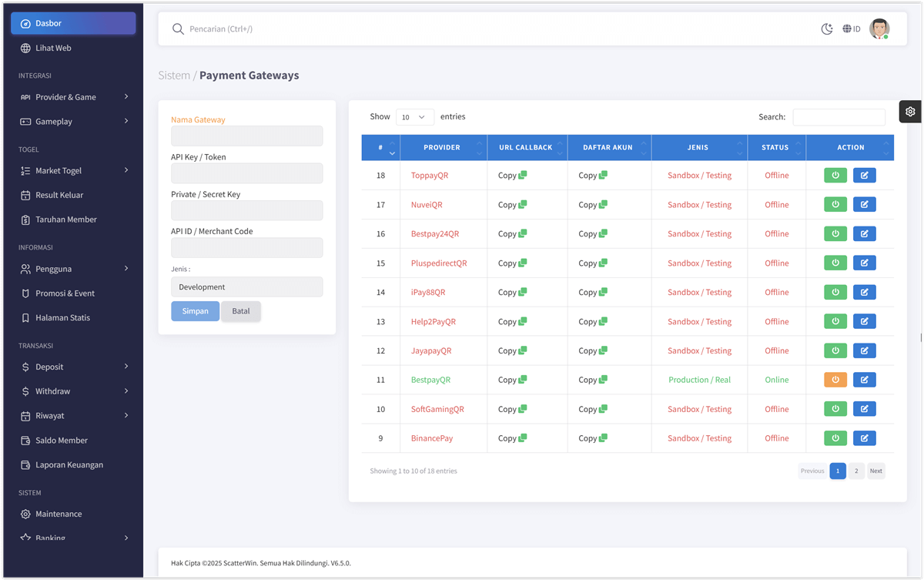Toggle dark mode with the moon icon
Viewport: 924px width, 580px height.
(827, 29)
